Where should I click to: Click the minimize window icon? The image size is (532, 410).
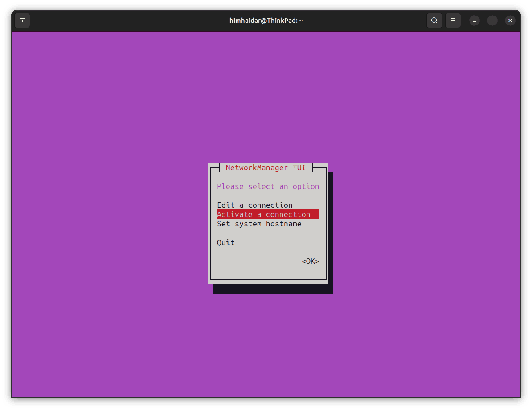pyautogui.click(x=474, y=20)
